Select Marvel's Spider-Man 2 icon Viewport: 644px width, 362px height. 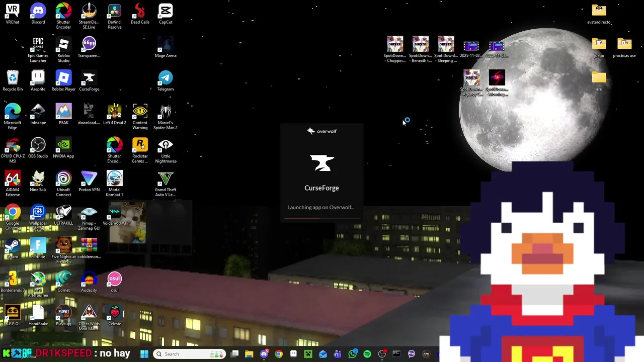point(166,117)
